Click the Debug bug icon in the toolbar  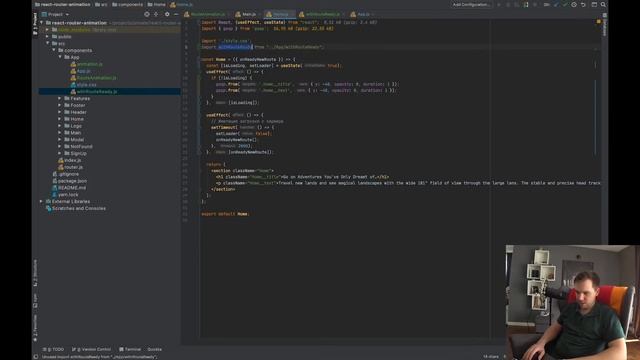click(508, 4)
